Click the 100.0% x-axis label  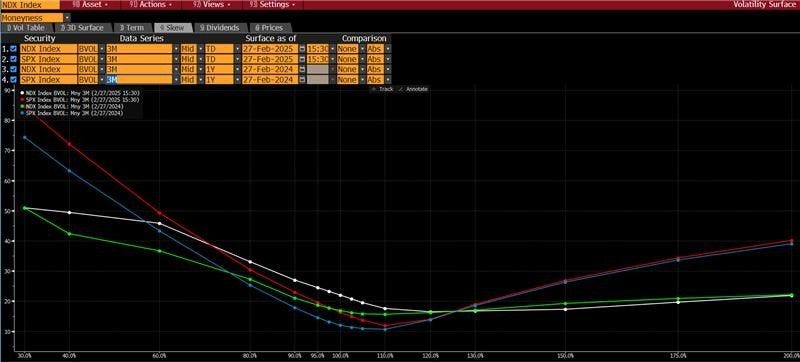[x=340, y=355]
